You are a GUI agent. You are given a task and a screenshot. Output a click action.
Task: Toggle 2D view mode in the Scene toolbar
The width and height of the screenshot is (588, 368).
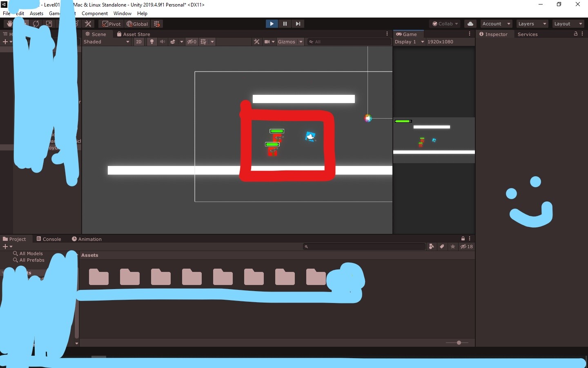click(x=138, y=42)
